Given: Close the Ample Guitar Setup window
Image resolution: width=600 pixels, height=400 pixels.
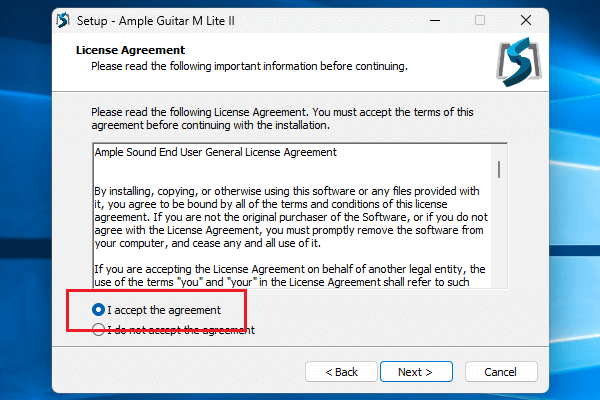Looking at the screenshot, I should click(526, 20).
